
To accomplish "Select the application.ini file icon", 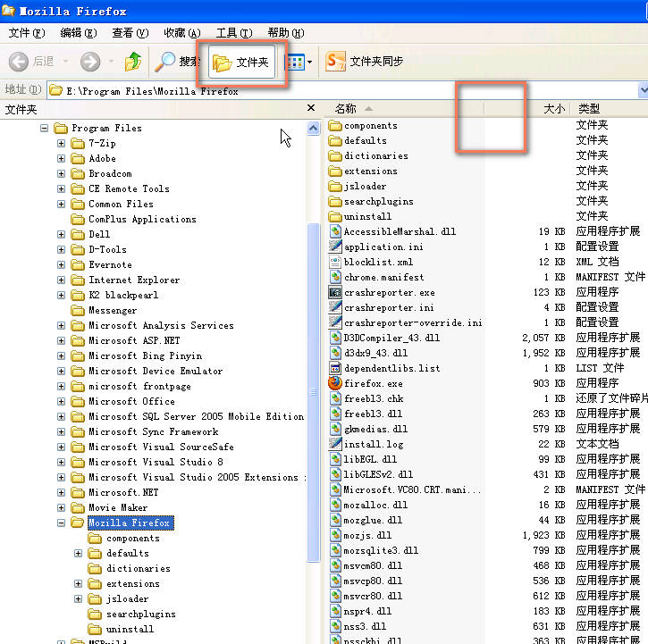I will point(335,247).
